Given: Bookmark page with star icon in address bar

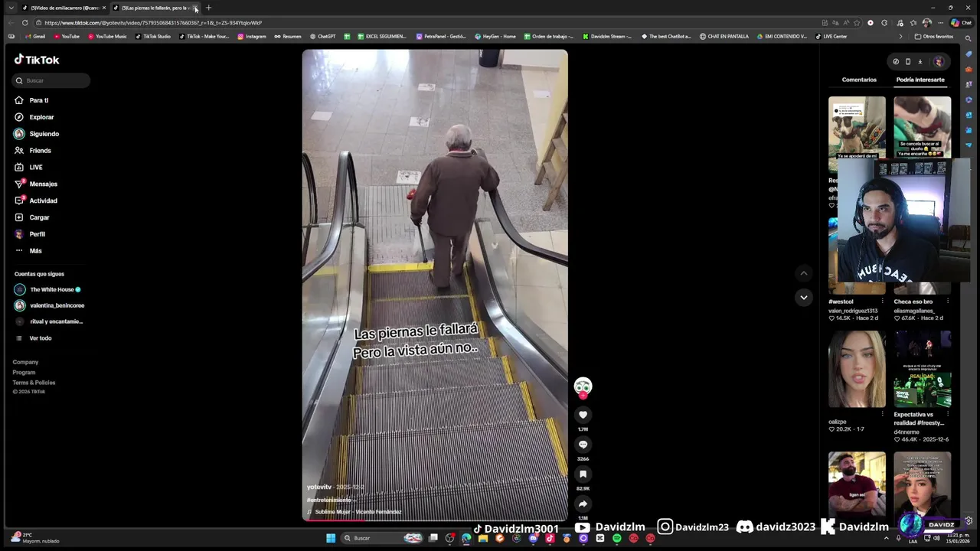Looking at the screenshot, I should coord(857,23).
